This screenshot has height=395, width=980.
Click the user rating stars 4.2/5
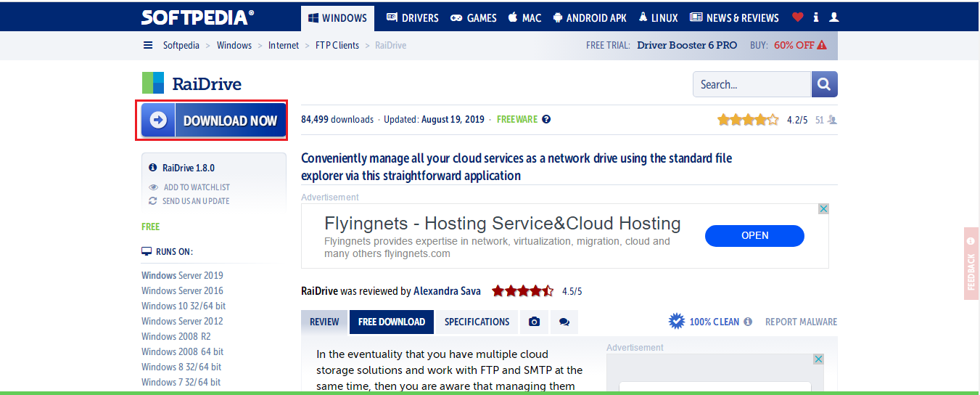pyautogui.click(x=748, y=120)
